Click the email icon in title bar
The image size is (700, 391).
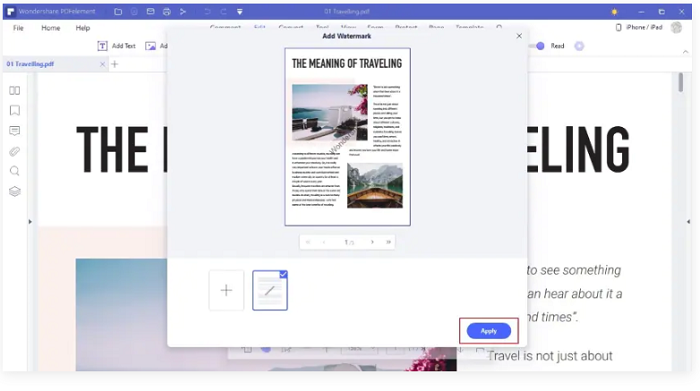150,12
